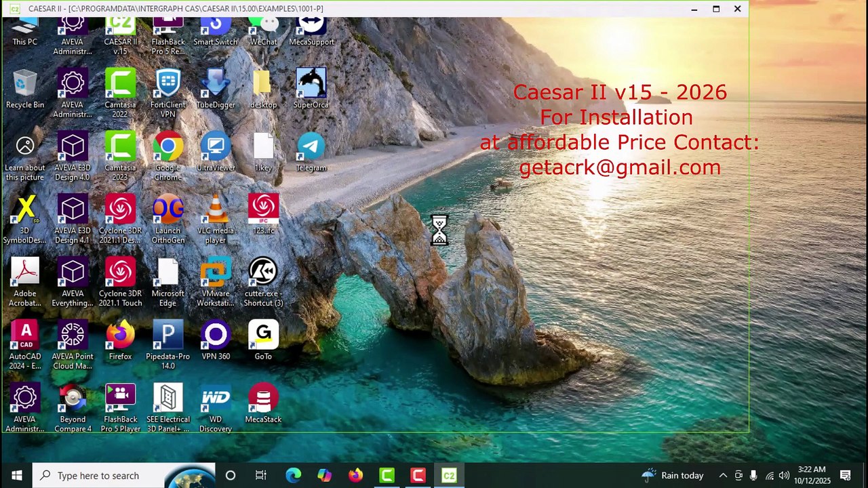This screenshot has height=488, width=868.
Task: Select the VLC media player shortcut
Action: 216,220
